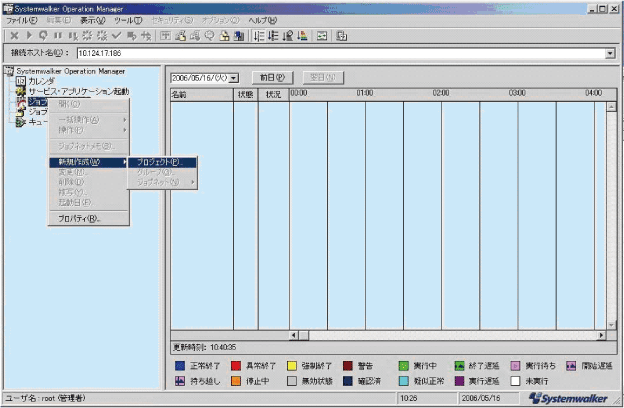Click the queue icon beside キュー
The image size is (624, 408).
pos(21,122)
